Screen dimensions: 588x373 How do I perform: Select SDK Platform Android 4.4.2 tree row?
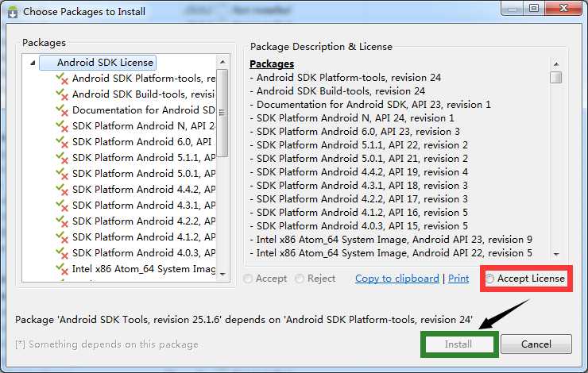tap(144, 190)
